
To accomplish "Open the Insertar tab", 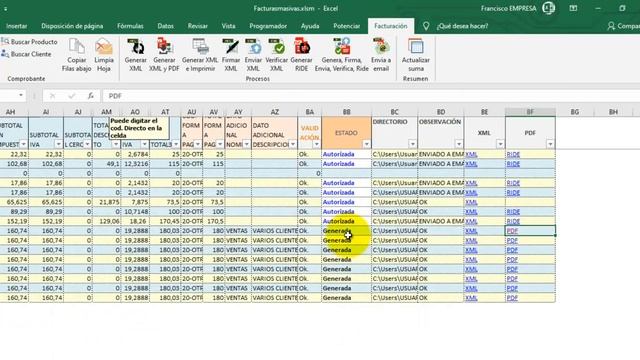I will tap(17, 26).
